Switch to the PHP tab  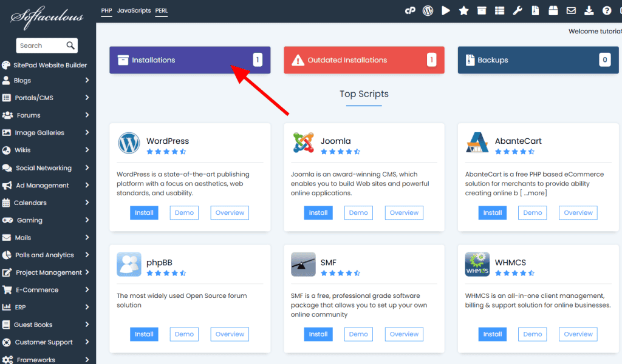[x=106, y=11]
